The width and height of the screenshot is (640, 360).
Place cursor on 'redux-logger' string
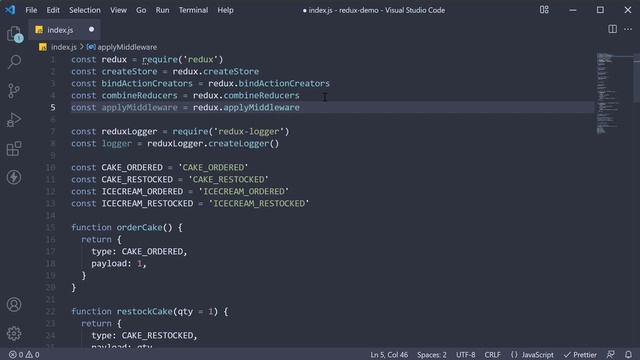pyautogui.click(x=249, y=131)
